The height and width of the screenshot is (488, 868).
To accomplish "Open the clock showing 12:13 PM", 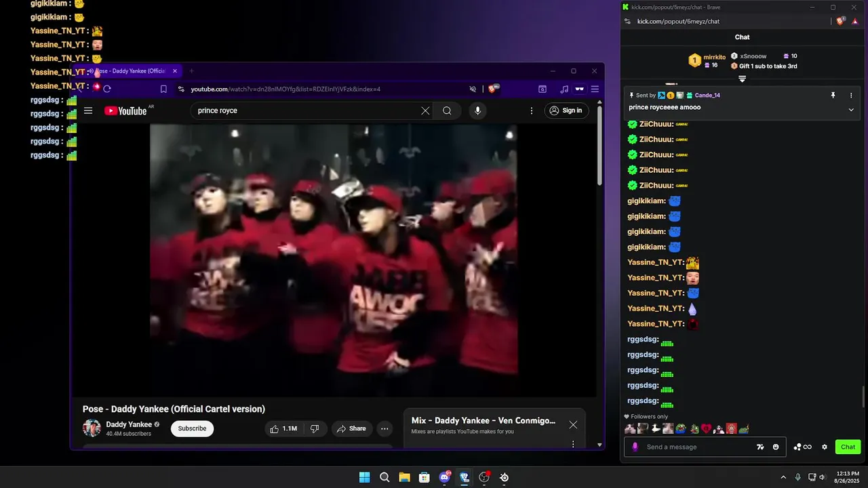I will [x=847, y=477].
